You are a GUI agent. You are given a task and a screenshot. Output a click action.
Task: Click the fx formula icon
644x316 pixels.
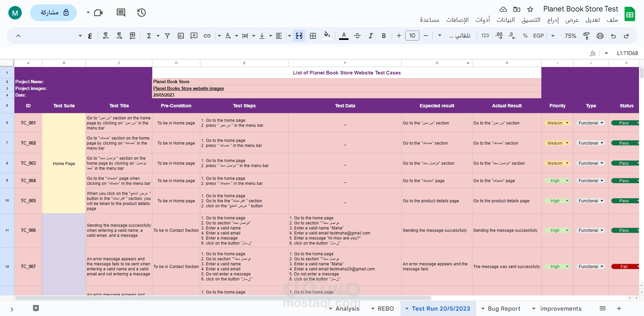pos(593,53)
